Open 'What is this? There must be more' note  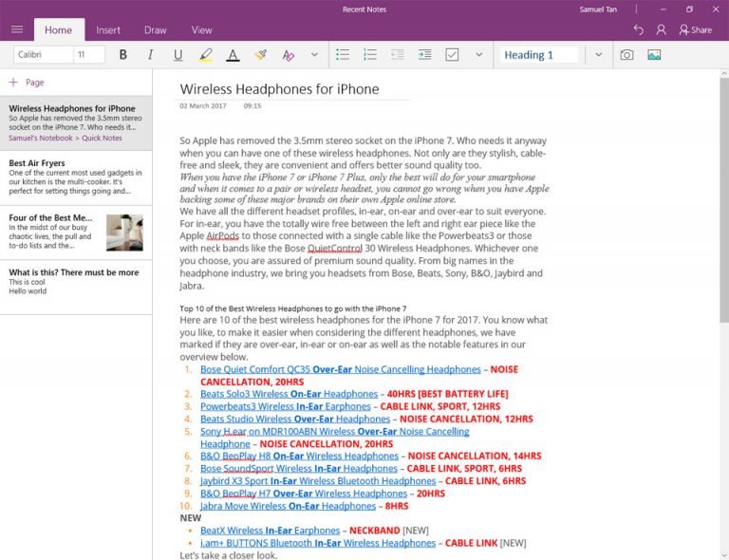point(76,287)
